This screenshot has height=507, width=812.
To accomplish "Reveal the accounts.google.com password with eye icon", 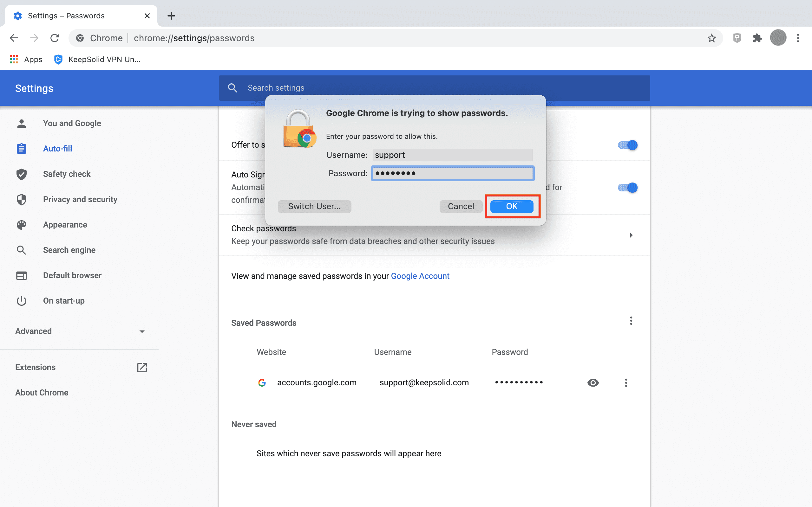I will pos(593,382).
